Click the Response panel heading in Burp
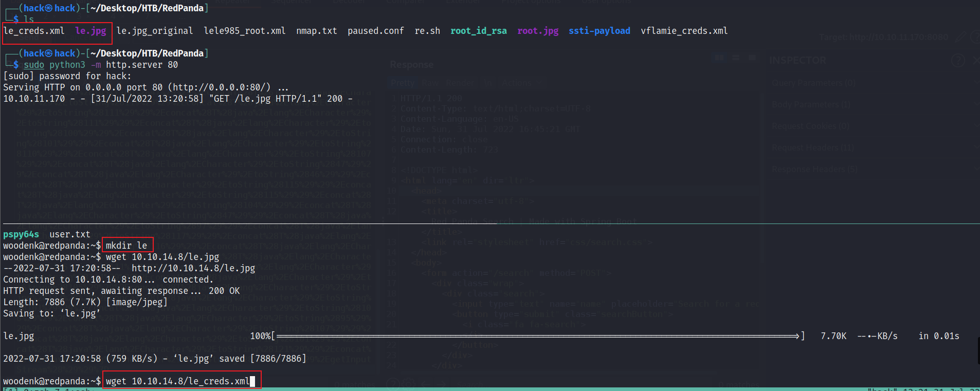The width and height of the screenshot is (980, 391). coord(411,65)
